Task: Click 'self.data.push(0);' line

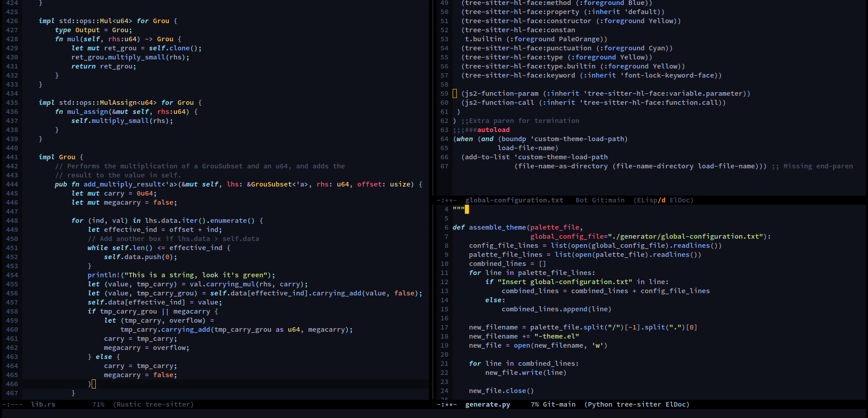Action: (140, 257)
